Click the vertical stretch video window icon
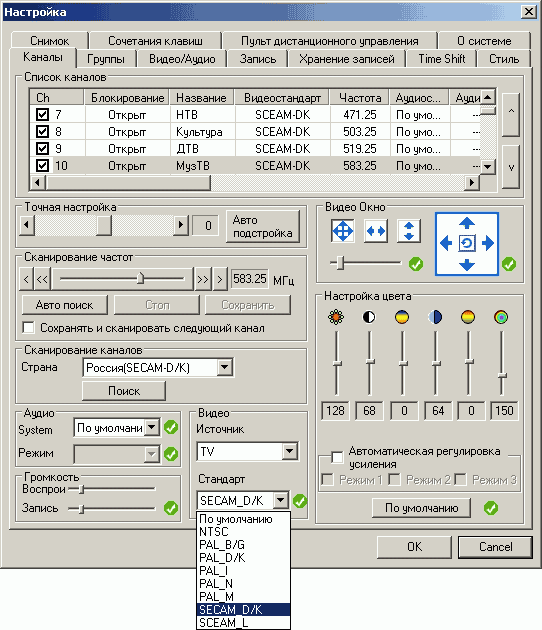The image size is (542, 630). (x=409, y=231)
